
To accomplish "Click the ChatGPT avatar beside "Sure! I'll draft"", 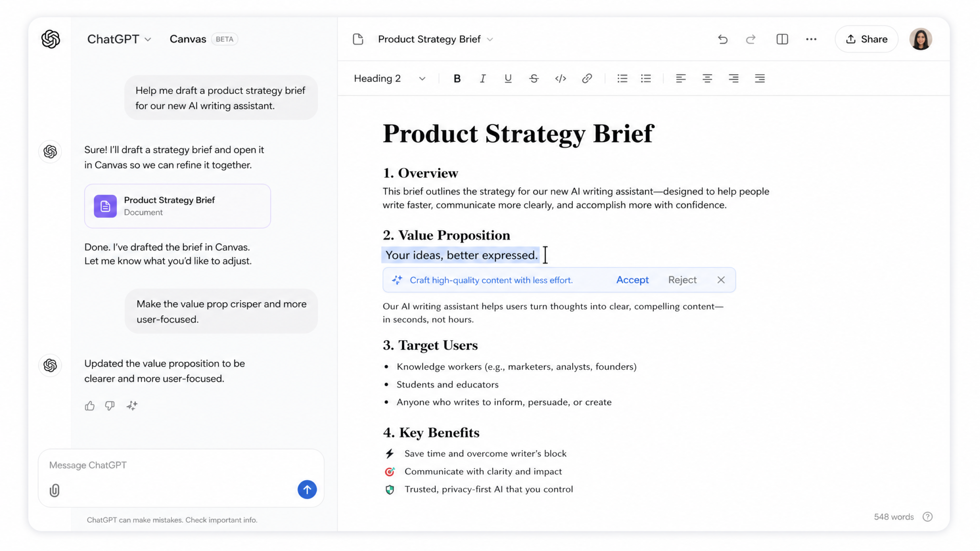I will pyautogui.click(x=50, y=152).
